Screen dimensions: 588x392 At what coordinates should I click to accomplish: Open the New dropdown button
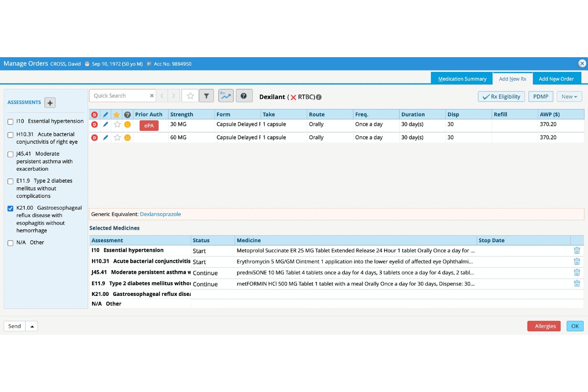pyautogui.click(x=569, y=97)
